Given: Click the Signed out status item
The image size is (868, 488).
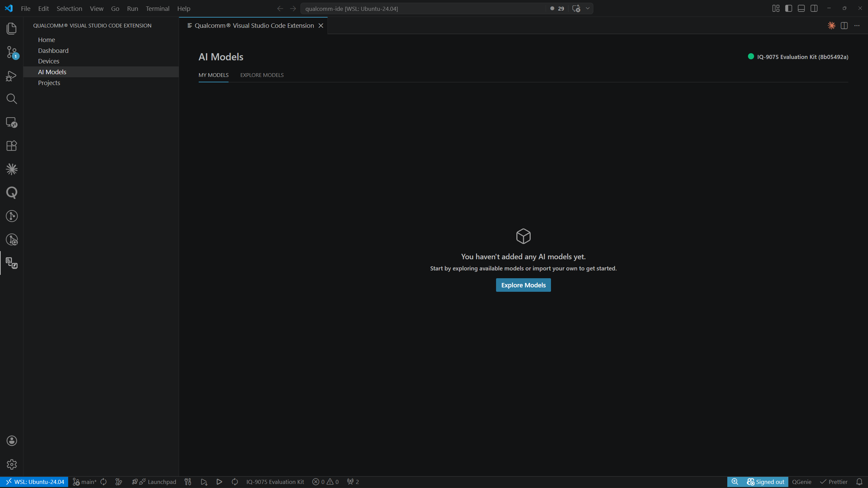Looking at the screenshot, I should pyautogui.click(x=766, y=482).
